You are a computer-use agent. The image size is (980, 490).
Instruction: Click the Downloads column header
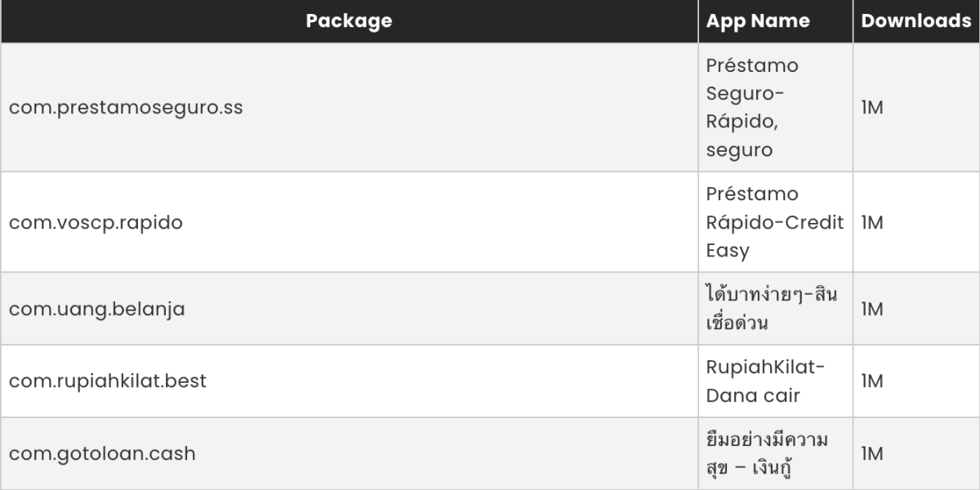point(915,21)
